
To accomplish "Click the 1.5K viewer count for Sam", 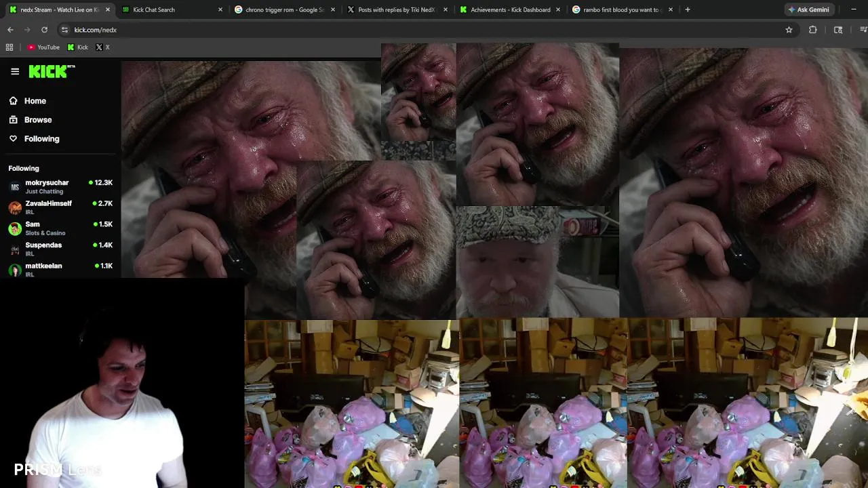I will point(102,224).
